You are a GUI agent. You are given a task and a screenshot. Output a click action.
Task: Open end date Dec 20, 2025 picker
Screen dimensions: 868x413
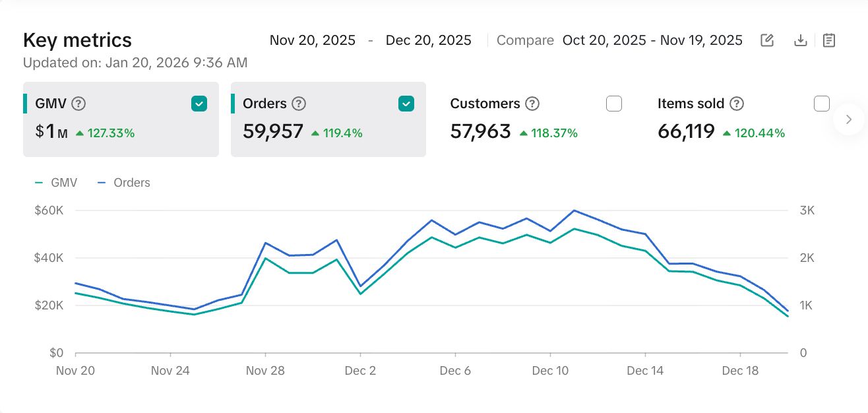[429, 40]
